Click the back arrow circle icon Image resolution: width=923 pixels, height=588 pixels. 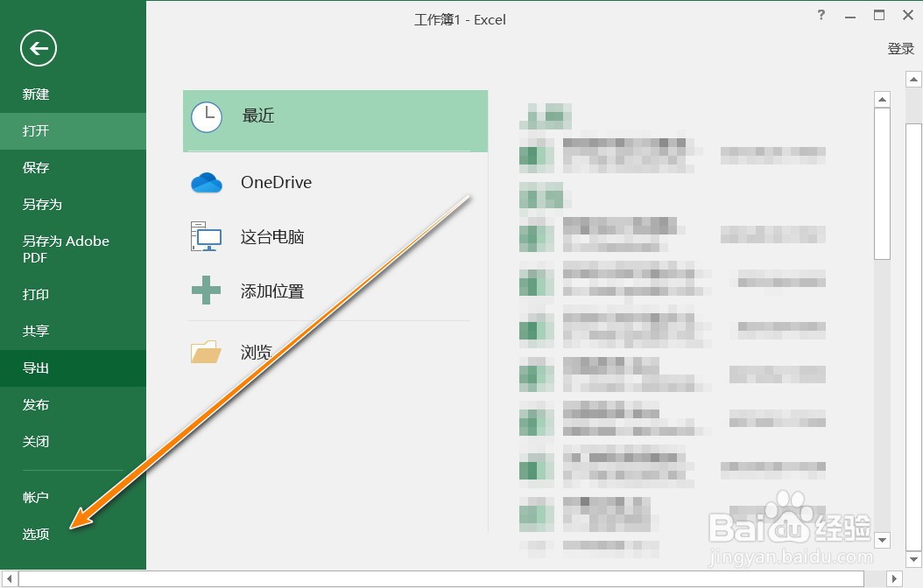tap(39, 48)
